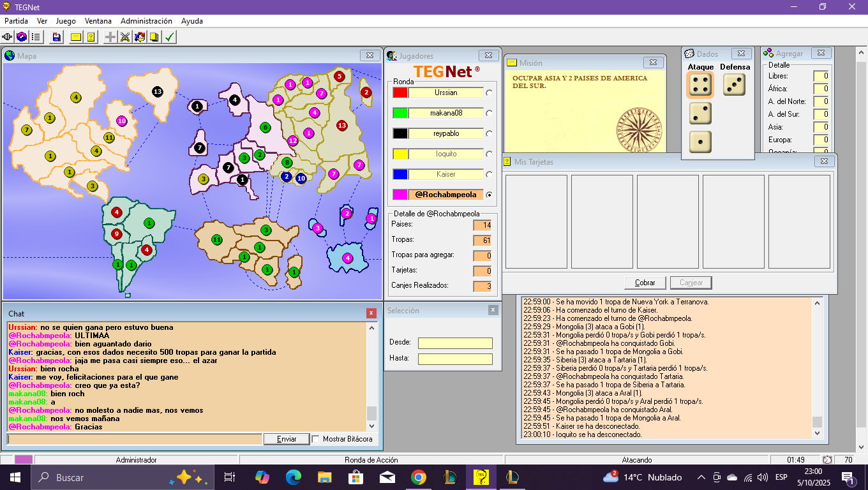Click the green checkmark toolbar icon
This screenshot has width=868, height=490.
click(x=169, y=37)
